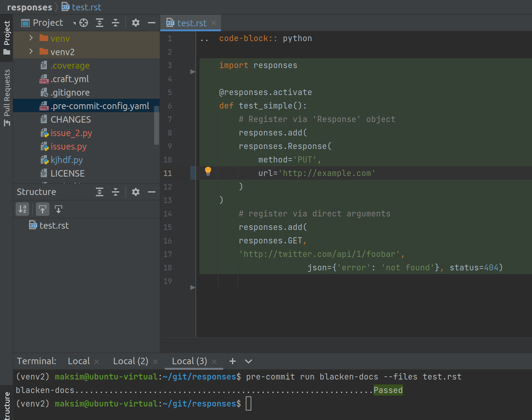Select the .craft.yml file
The width and height of the screenshot is (532, 420).
[x=70, y=79]
